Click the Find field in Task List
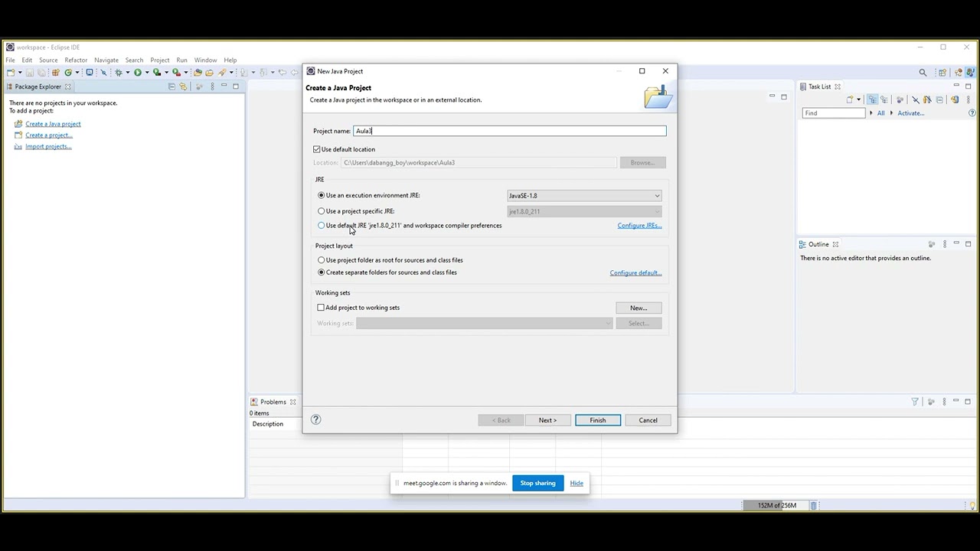 834,113
